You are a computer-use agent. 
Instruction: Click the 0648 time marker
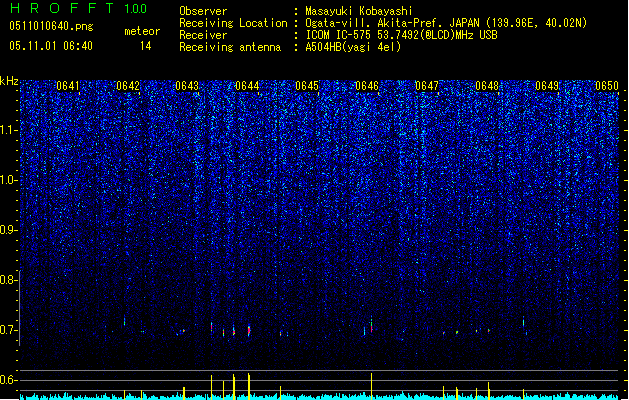[x=487, y=86]
